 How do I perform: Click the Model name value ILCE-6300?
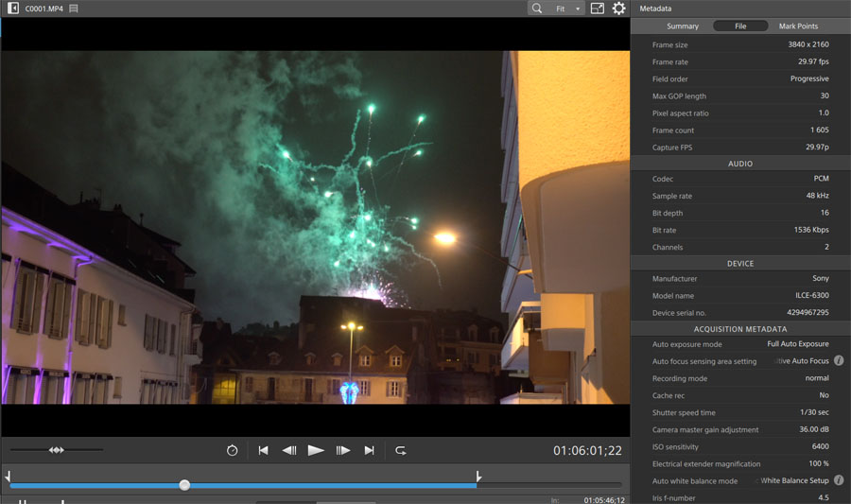812,295
